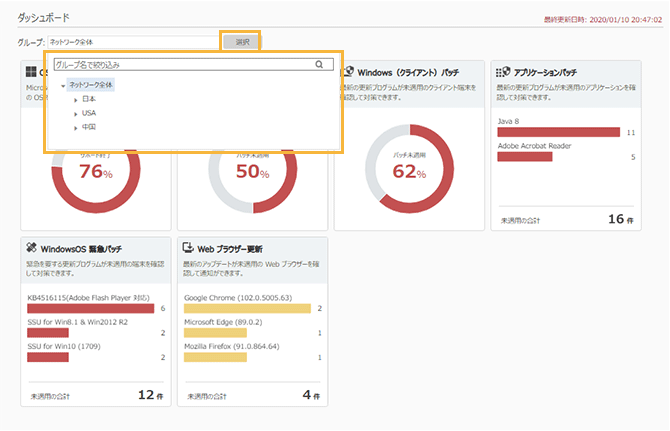Expand the 日本 group node

[76, 99]
